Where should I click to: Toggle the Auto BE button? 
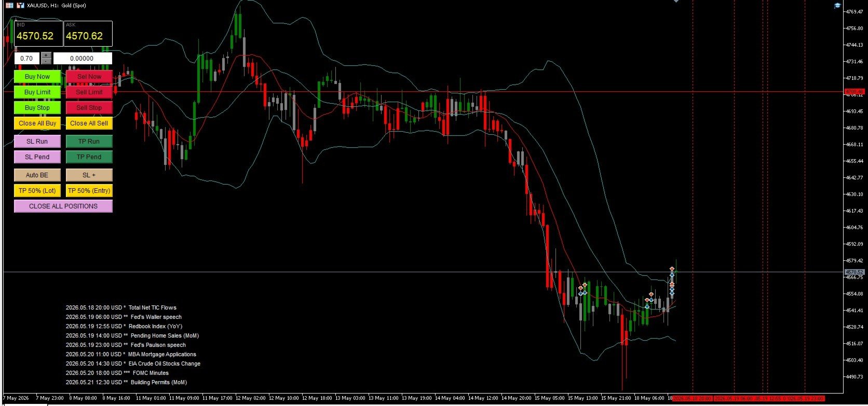coord(37,175)
